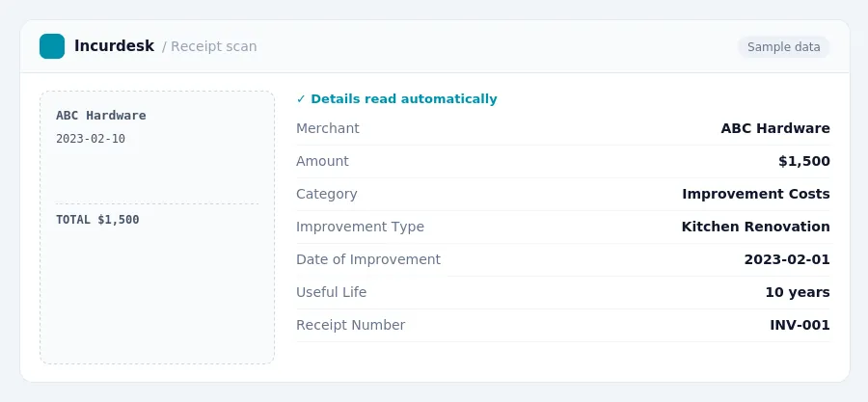Click the receipt date 2023-02-10
The image size is (868, 402).
(91, 139)
